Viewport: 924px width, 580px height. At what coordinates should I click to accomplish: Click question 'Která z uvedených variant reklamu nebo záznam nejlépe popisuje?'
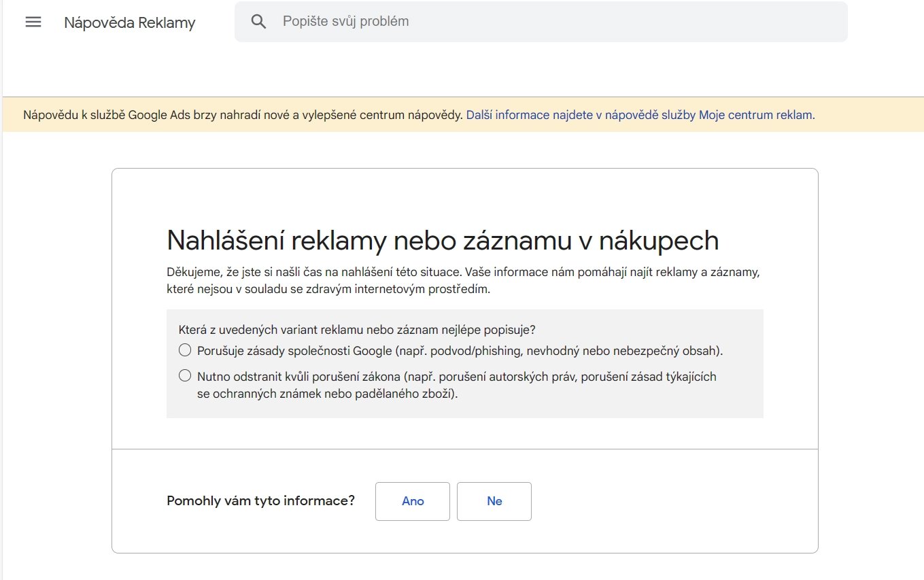357,330
